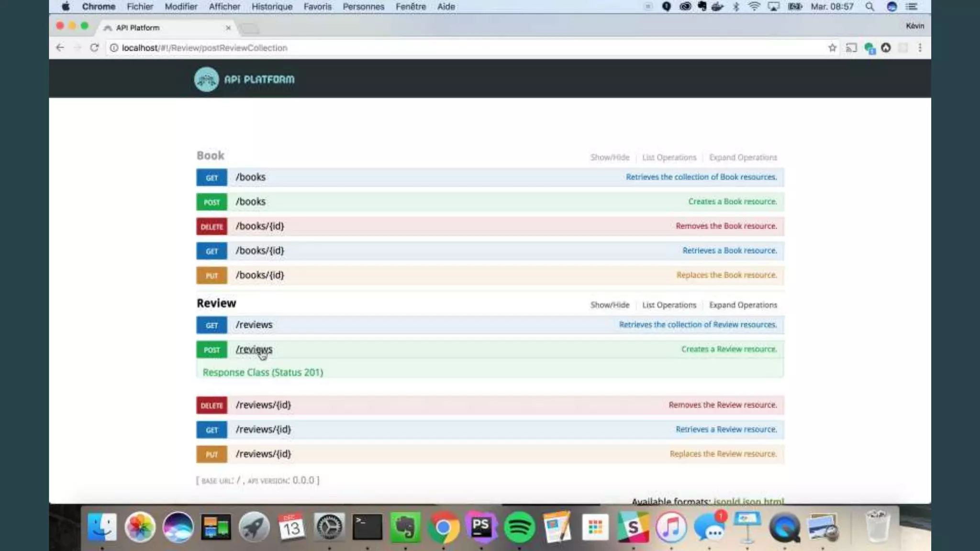Image resolution: width=980 pixels, height=551 pixels.
Task: Click the cast icon in the address bar
Action: point(851,48)
